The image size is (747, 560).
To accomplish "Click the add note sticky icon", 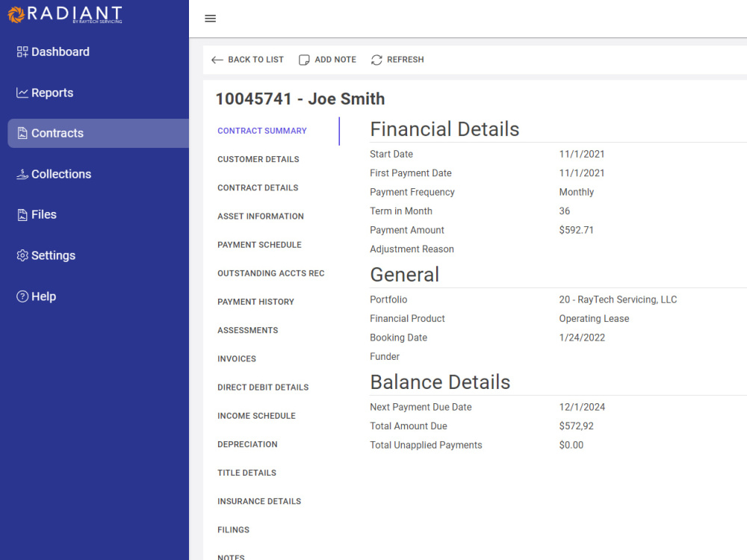I will pos(304,60).
